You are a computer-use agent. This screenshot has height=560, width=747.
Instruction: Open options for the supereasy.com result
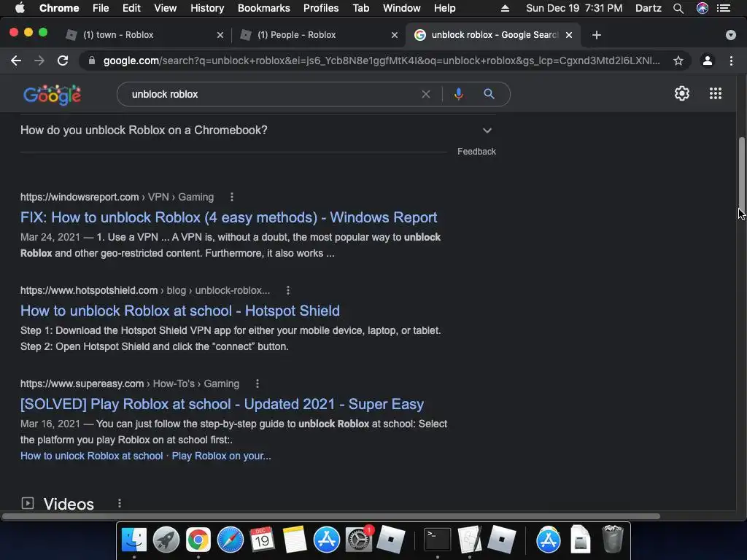[x=258, y=384]
